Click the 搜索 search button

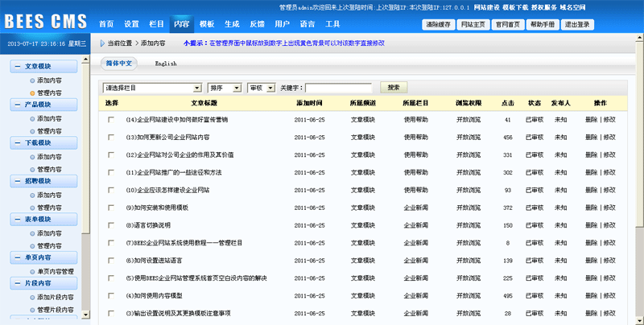(x=394, y=88)
